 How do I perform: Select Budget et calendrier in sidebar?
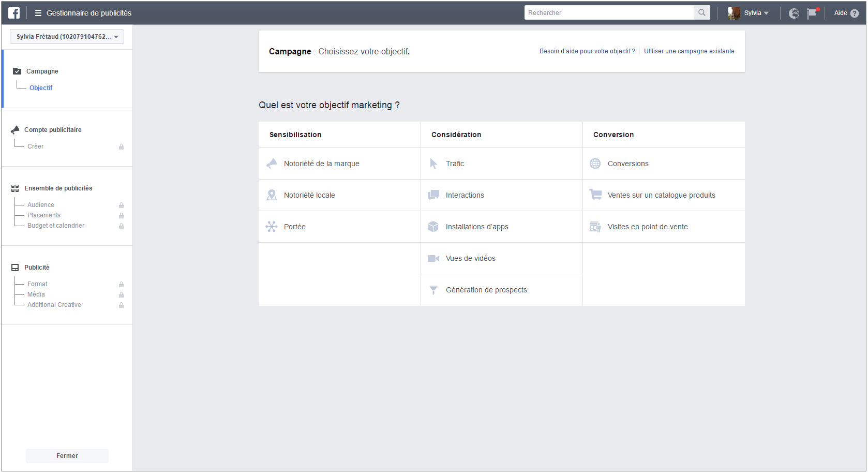click(x=56, y=226)
